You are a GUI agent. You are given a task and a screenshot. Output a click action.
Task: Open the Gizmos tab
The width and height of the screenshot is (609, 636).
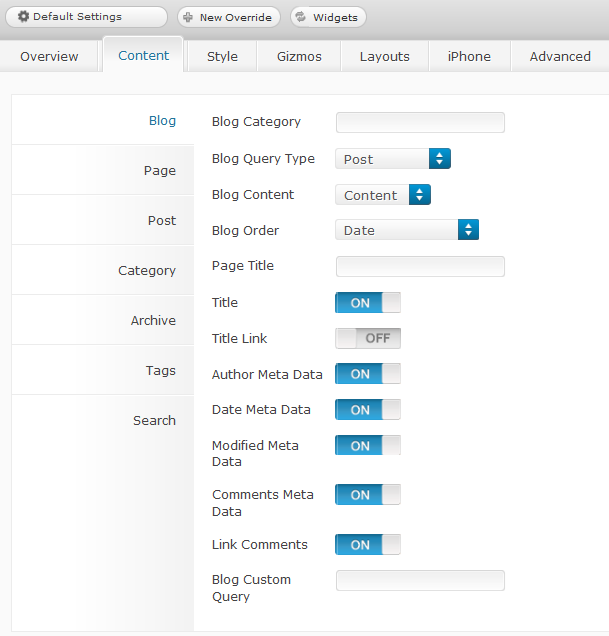click(299, 56)
